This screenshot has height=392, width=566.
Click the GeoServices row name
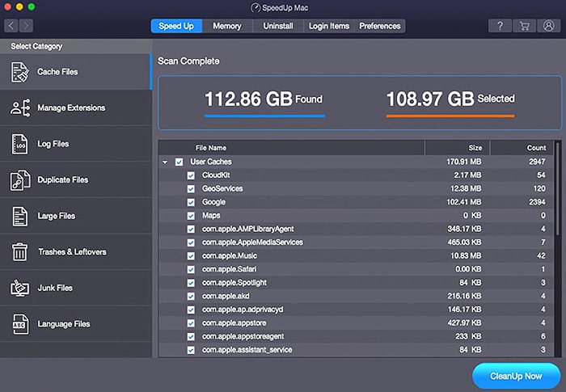click(222, 188)
